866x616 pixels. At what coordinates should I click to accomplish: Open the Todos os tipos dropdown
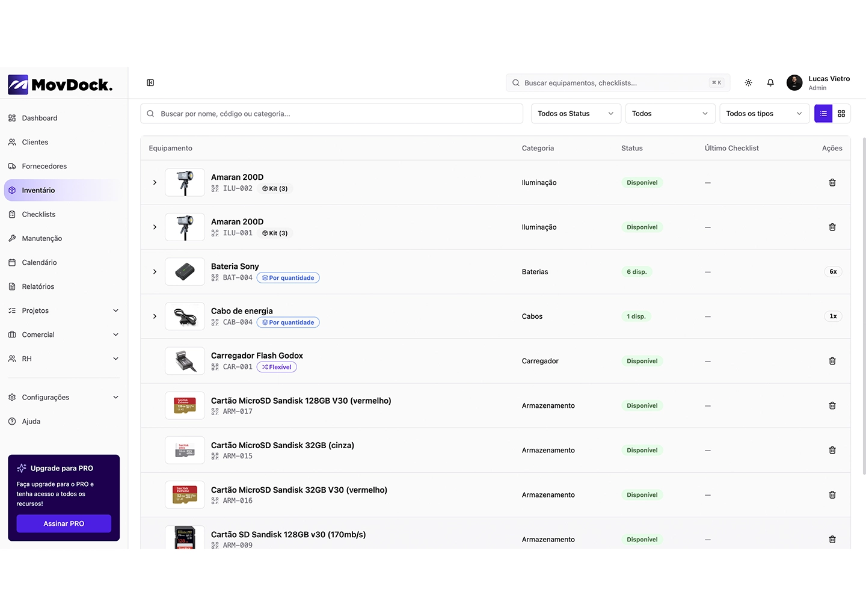coord(764,114)
